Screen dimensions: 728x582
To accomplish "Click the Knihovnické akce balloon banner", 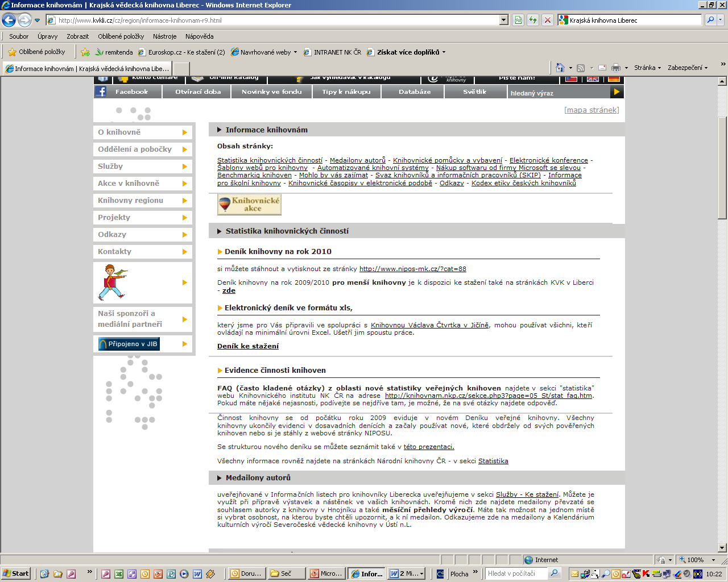I will click(249, 205).
